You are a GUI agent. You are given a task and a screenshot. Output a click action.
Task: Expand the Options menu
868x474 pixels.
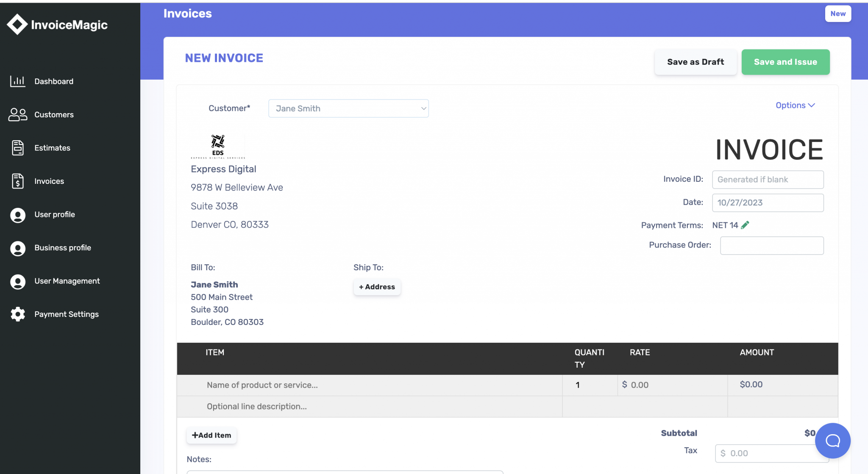794,105
